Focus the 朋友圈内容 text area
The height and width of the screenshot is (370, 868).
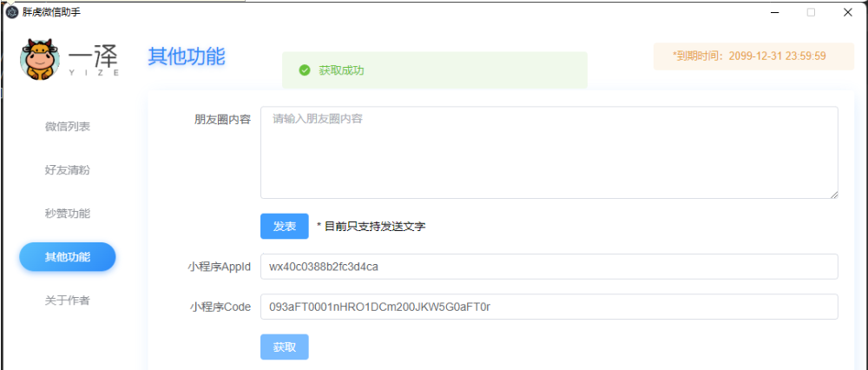click(549, 153)
